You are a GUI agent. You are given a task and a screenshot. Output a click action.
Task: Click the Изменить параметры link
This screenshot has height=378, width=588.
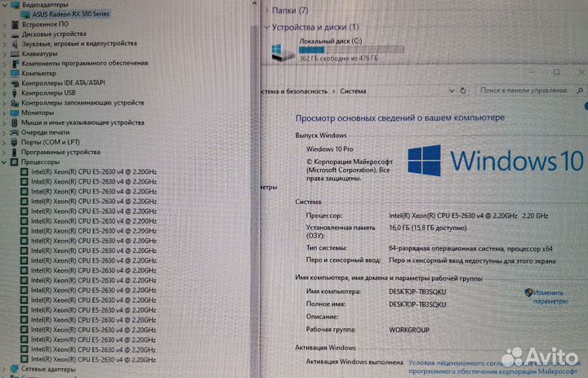pyautogui.click(x=549, y=296)
